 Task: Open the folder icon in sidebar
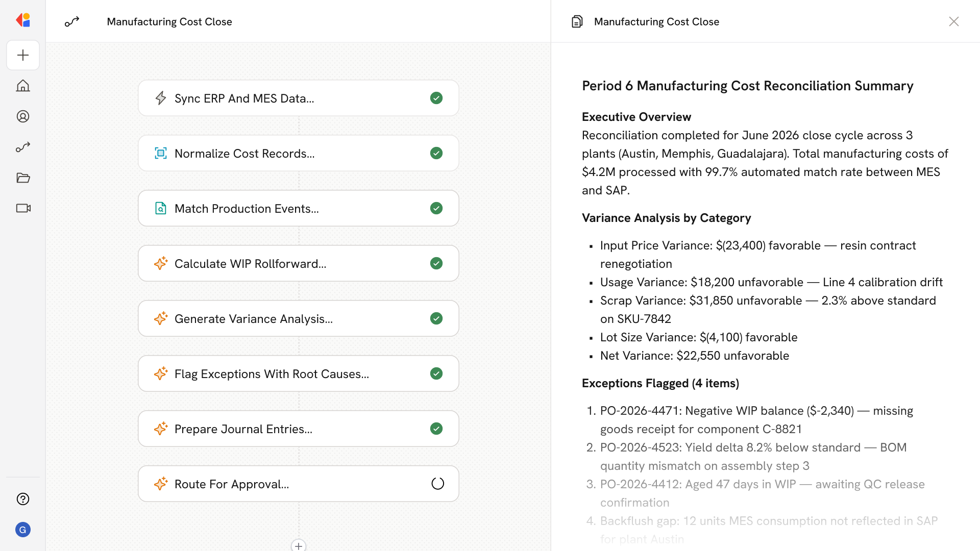tap(23, 178)
